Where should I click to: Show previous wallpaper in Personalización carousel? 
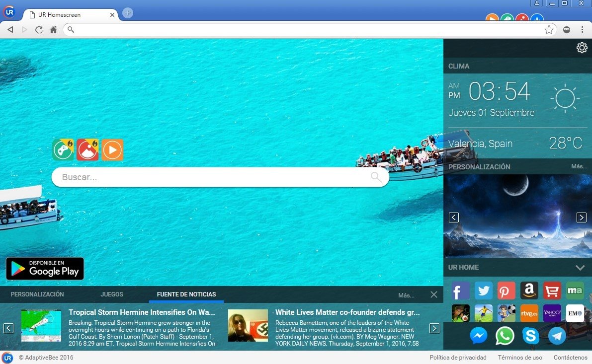[x=454, y=218]
